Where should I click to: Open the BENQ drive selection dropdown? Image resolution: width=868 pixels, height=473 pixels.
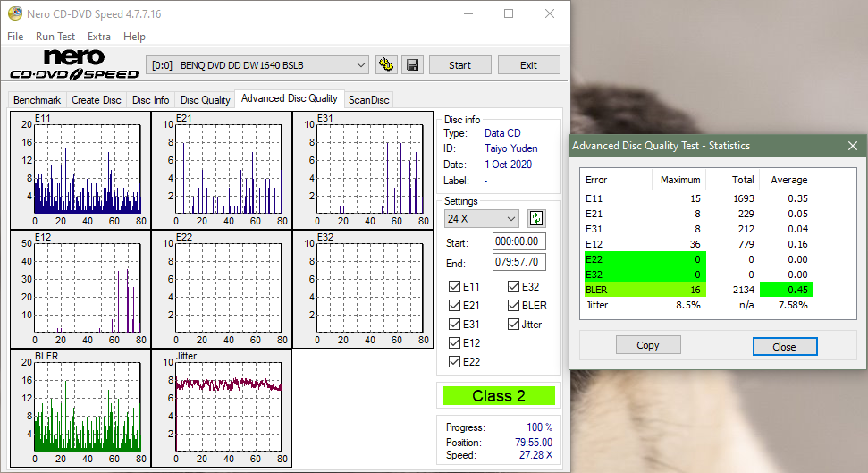pos(257,64)
